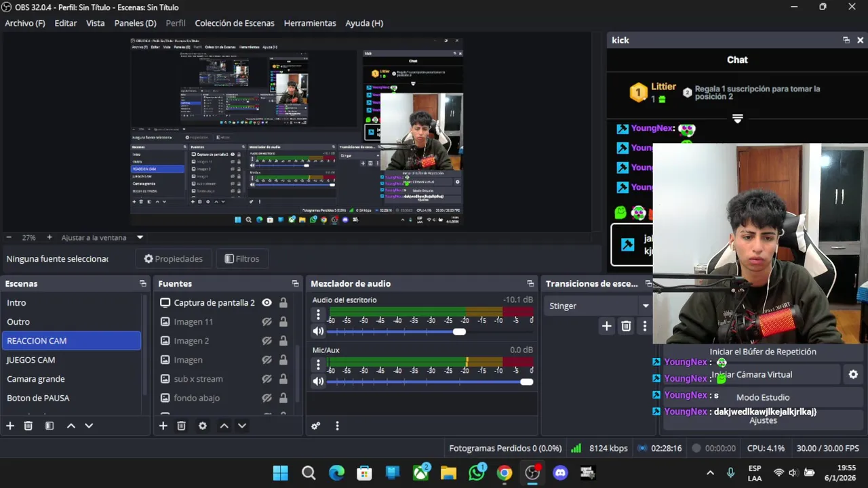Move source down in Fuentes toolbar
Image resolution: width=868 pixels, height=488 pixels.
tap(242, 426)
